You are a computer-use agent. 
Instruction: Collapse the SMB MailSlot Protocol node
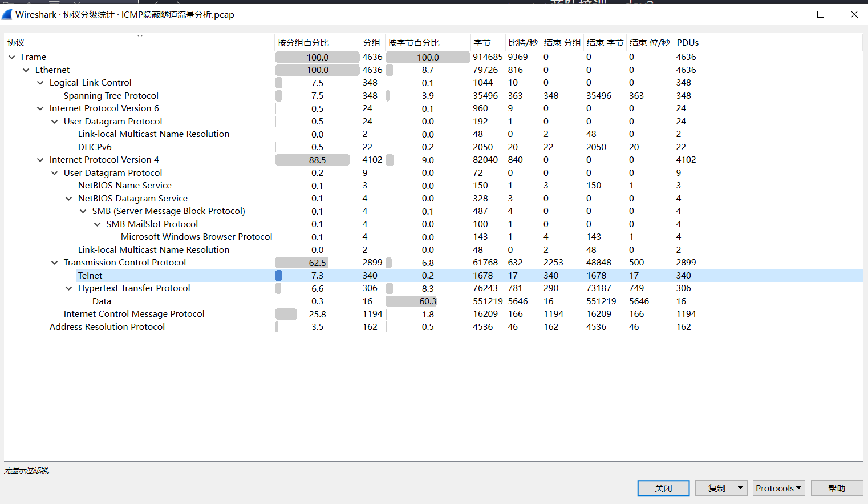coord(98,224)
